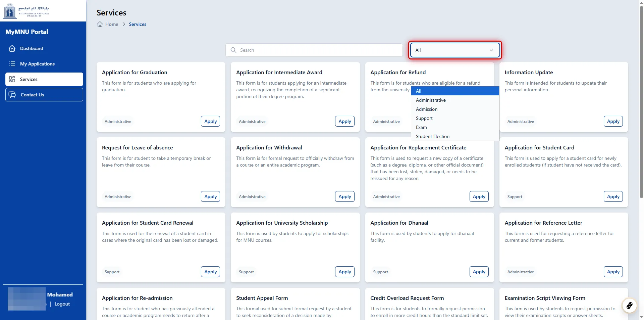Select the All option in dropdown list
The image size is (644, 320).
(455, 91)
